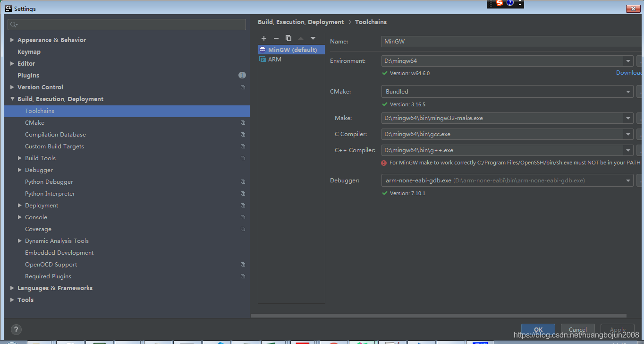Duplicate the MinGW toolchain with the copy icon
This screenshot has width=644, height=344.
click(288, 38)
